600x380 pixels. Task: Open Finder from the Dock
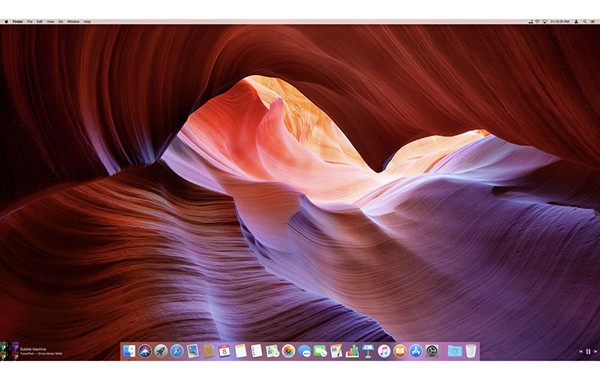click(x=129, y=351)
